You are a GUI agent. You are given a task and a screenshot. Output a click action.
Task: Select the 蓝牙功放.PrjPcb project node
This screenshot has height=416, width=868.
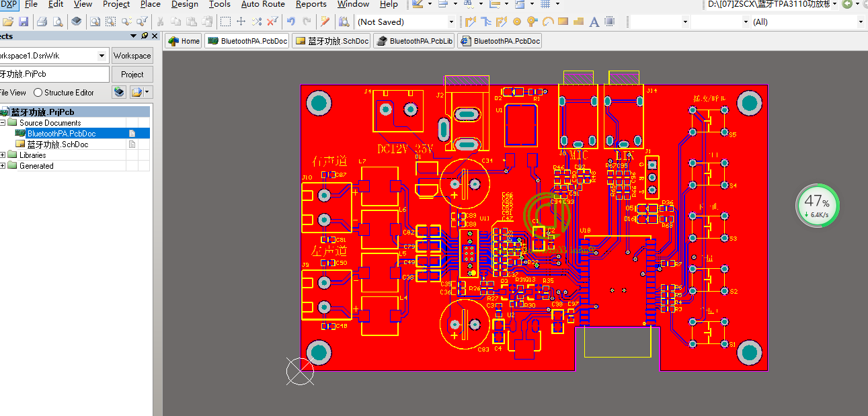42,112
